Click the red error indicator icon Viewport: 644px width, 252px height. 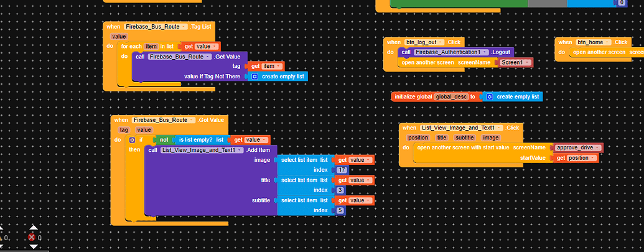32,237
